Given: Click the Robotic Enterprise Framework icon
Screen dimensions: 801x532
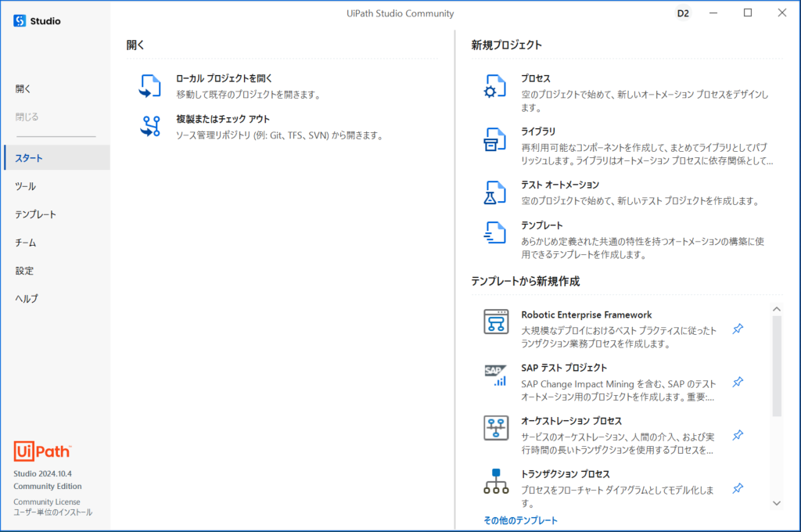Looking at the screenshot, I should 496,322.
